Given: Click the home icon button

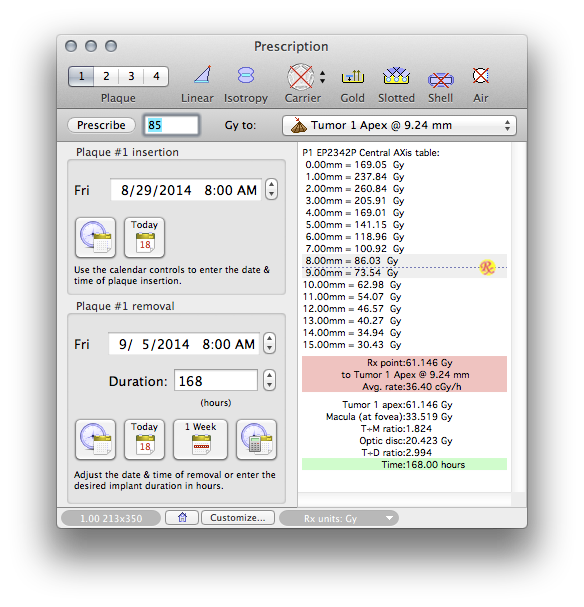Looking at the screenshot, I should 182,518.
